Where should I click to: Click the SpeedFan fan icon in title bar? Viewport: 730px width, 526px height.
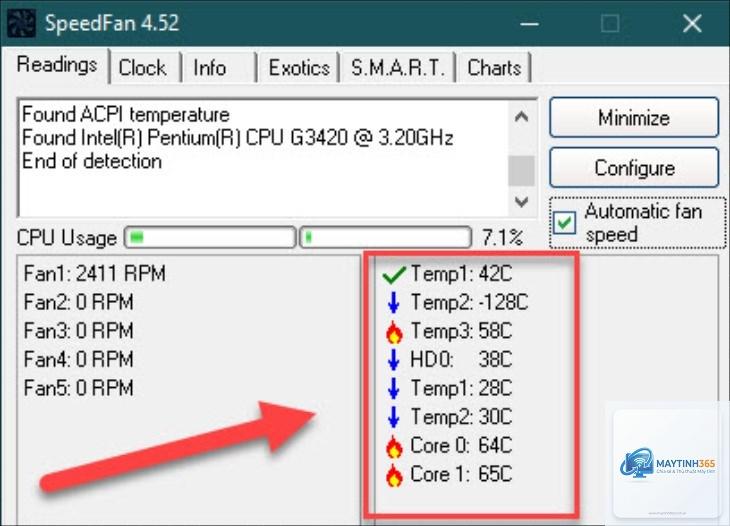coord(21,23)
